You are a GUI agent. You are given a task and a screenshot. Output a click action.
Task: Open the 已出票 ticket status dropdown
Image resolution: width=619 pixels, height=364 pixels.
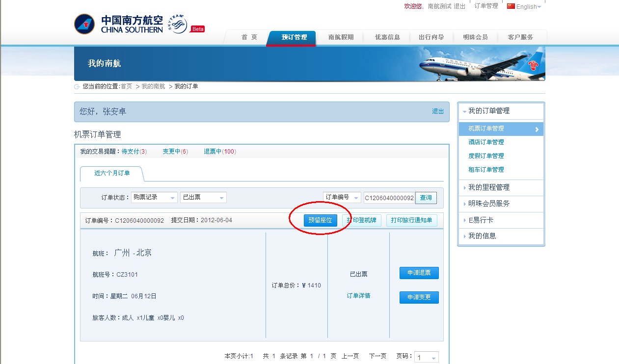point(202,197)
